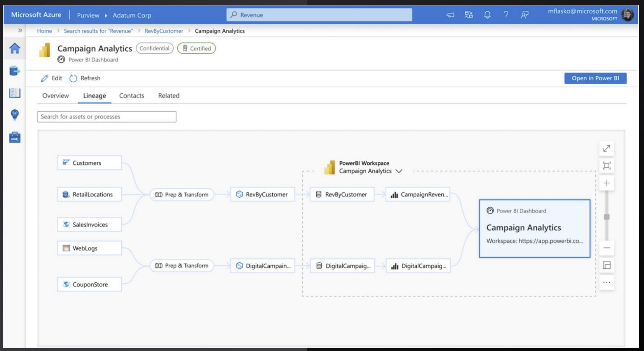Click the Open in Power BI button
Image resolution: width=644 pixels, height=351 pixels.
click(595, 78)
